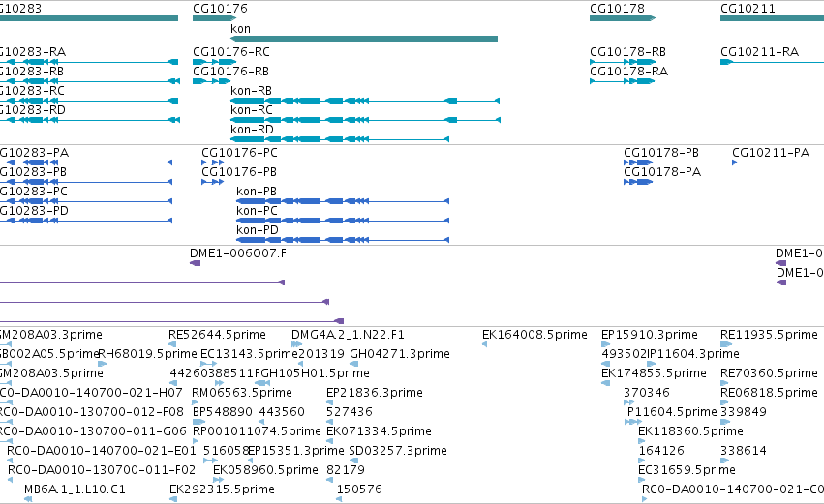This screenshot has height=504, width=824.
Task: Click the 164126 feature label
Action: pyautogui.click(x=661, y=452)
